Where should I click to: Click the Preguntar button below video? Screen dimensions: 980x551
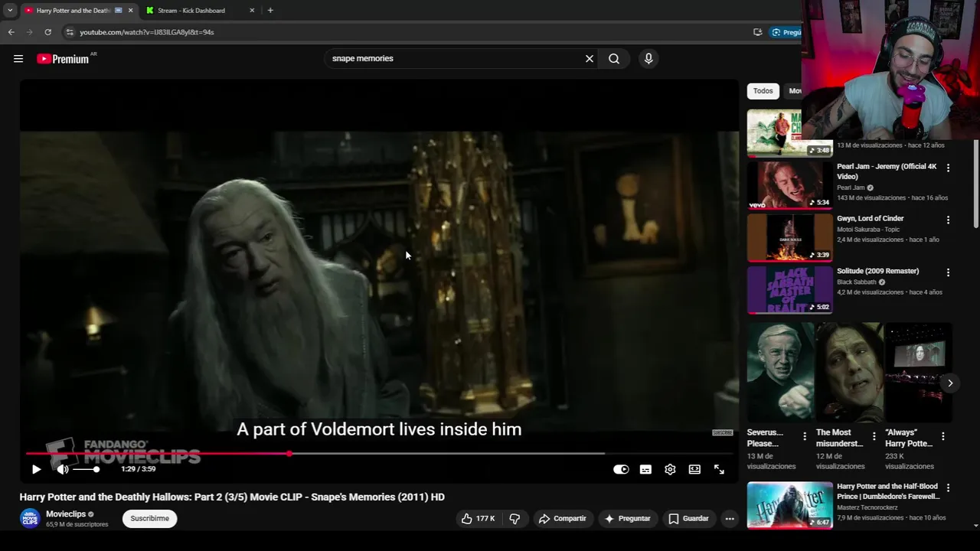(x=627, y=519)
